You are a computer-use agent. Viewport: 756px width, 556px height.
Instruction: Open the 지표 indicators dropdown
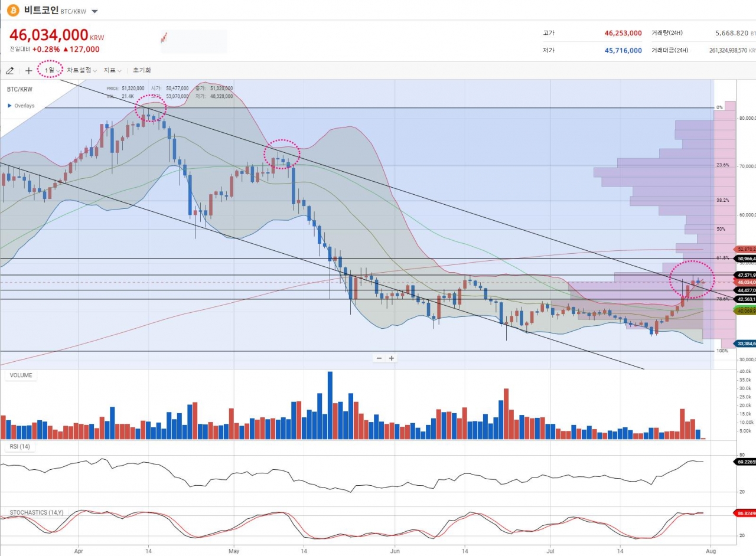pos(112,70)
